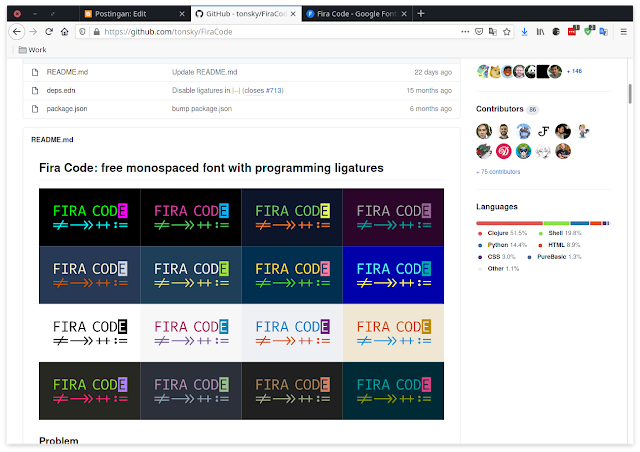Open the package.json file link
The height and width of the screenshot is (452, 640).
click(x=67, y=109)
